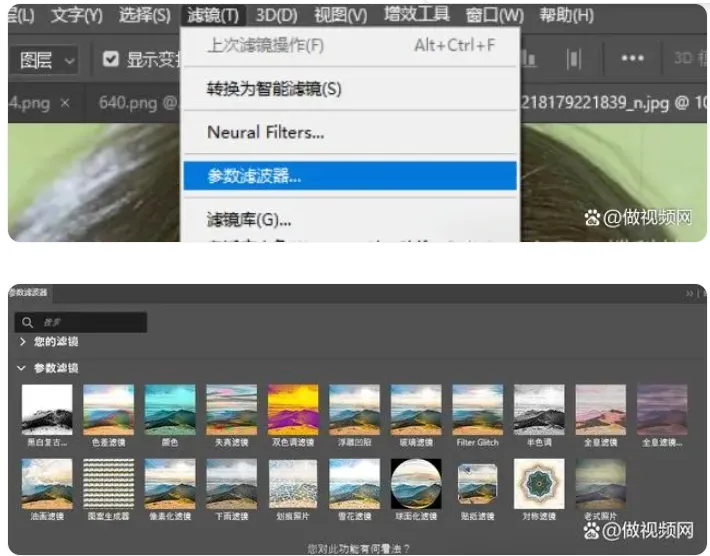
Task: Pick the 图案生成器 pattern generator
Action: point(108,483)
